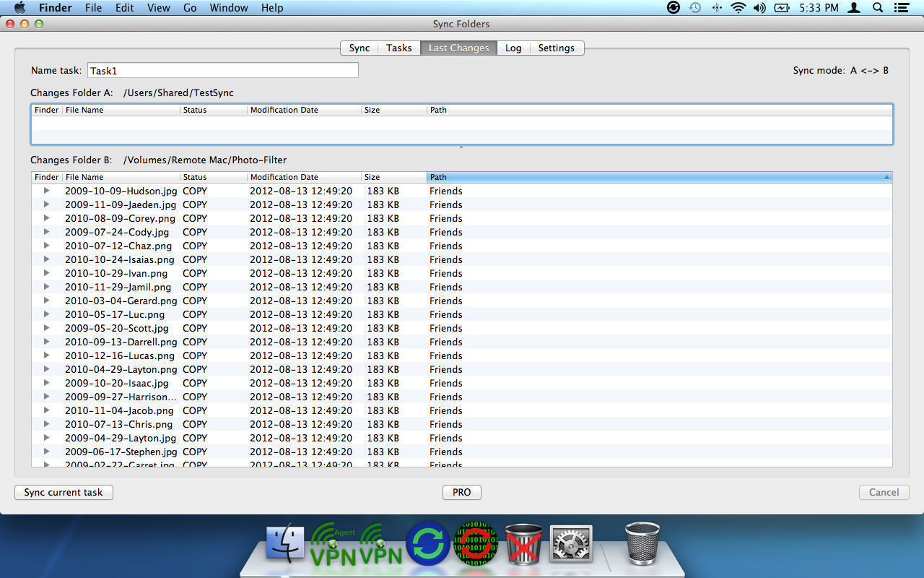Switch to the Log tab

513,48
